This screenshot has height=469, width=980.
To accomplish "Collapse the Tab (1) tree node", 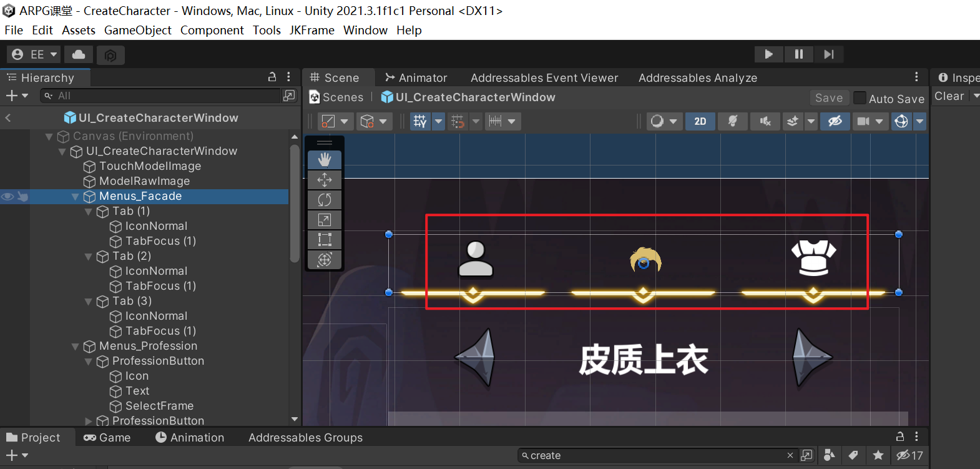I will coord(88,212).
